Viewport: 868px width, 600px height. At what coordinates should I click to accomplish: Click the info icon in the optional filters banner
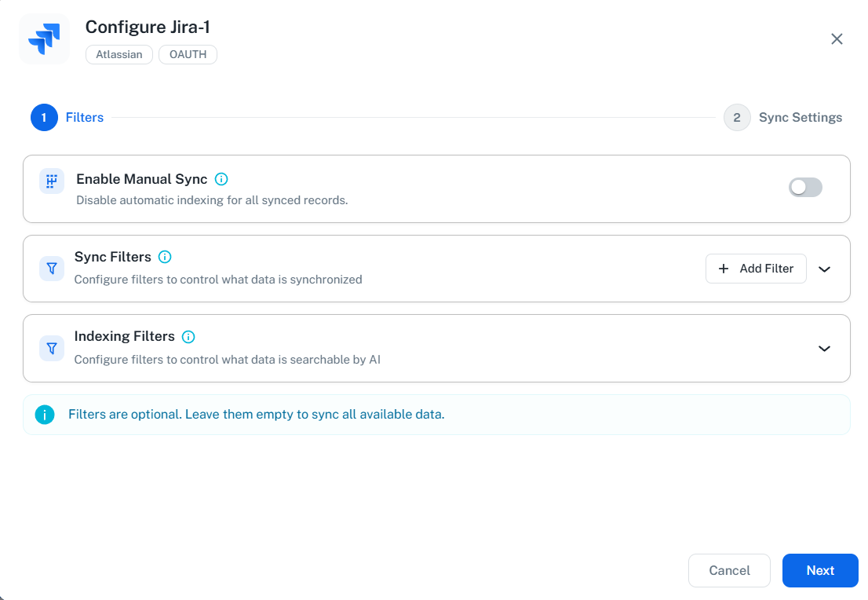(44, 414)
